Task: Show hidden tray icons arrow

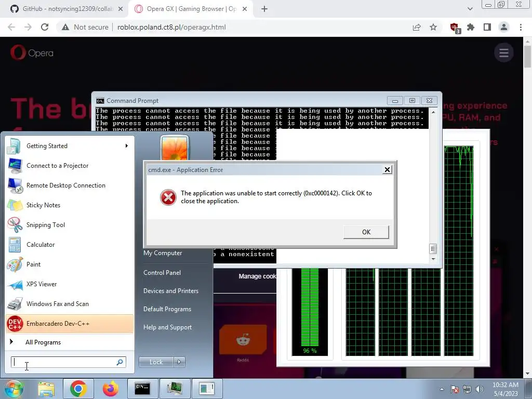Action: 442,389
